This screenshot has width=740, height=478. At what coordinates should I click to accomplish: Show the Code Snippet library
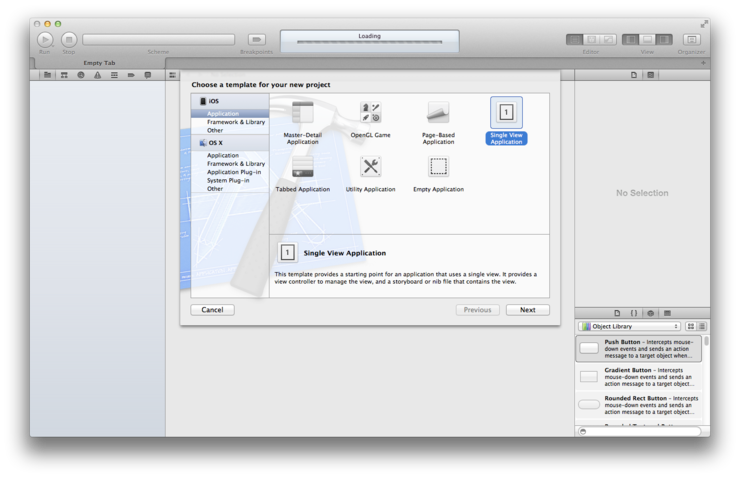click(634, 313)
